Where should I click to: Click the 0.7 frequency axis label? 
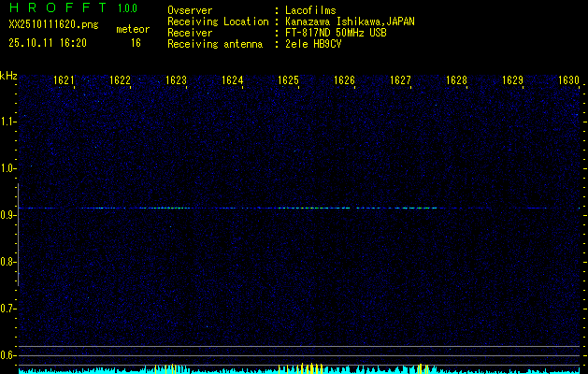click(8, 308)
